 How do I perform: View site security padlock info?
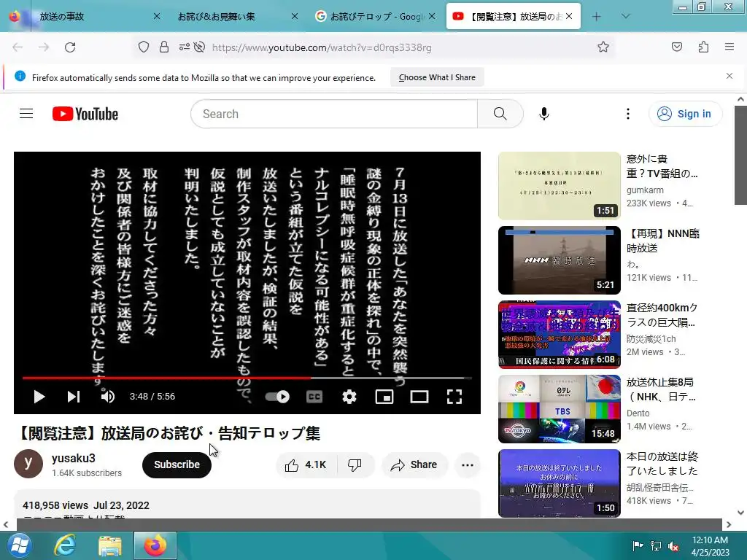coord(164,47)
